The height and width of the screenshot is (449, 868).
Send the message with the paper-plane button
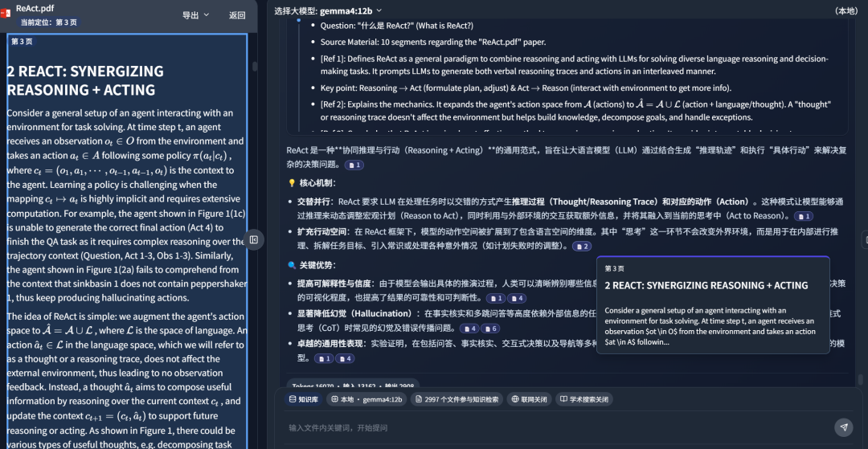pyautogui.click(x=844, y=427)
